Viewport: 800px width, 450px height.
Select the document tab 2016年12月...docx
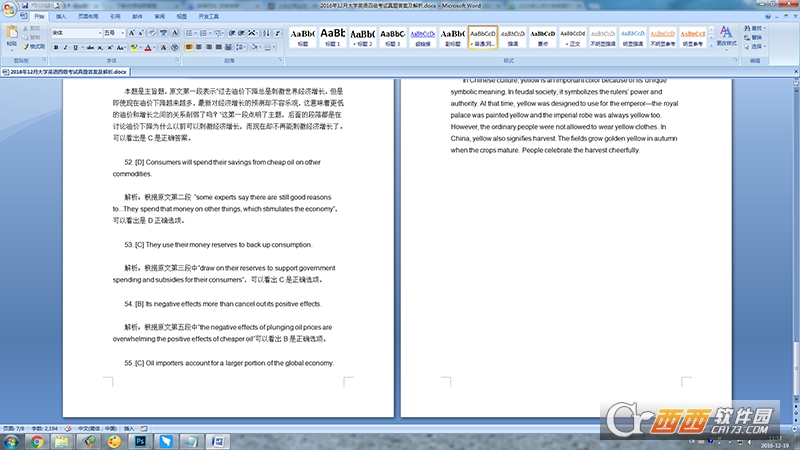(x=65, y=72)
